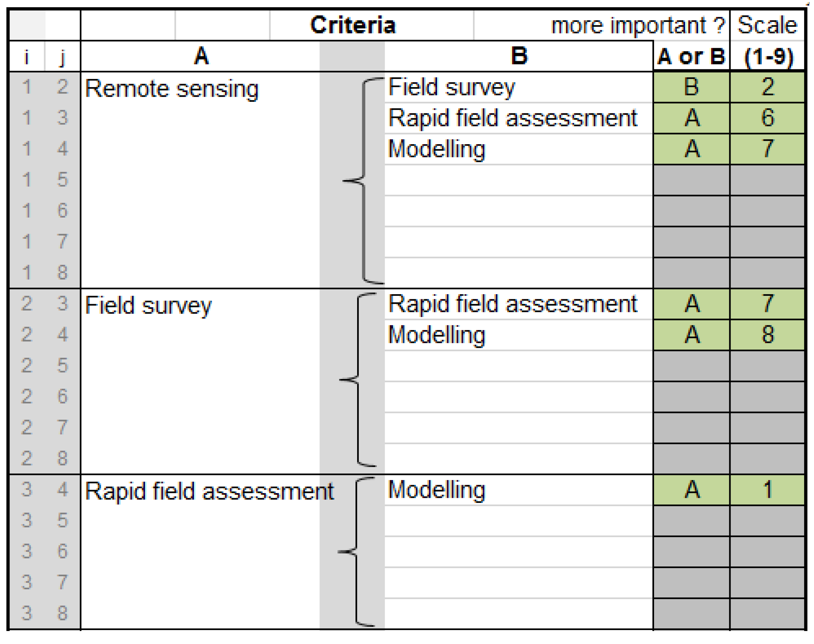The image size is (814, 644).
Task: Select the scale cell with value 6
Action: pyautogui.click(x=768, y=118)
